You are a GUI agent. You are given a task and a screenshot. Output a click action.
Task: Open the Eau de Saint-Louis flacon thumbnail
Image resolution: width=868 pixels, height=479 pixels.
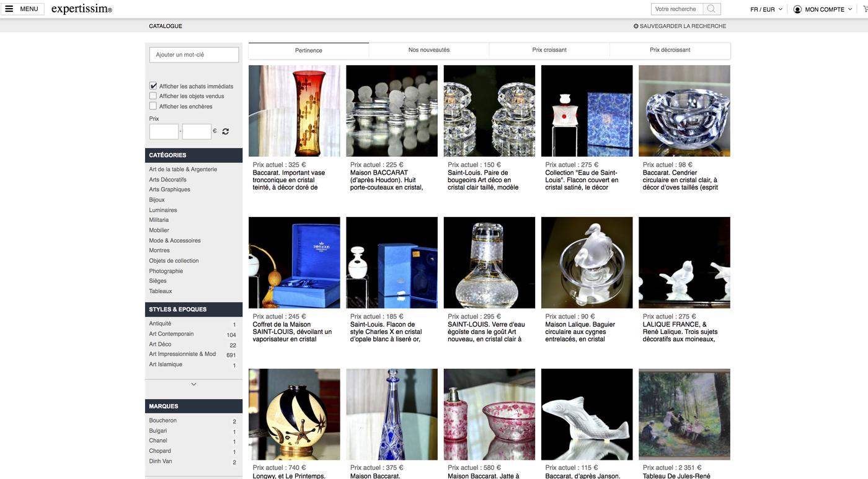pos(587,111)
